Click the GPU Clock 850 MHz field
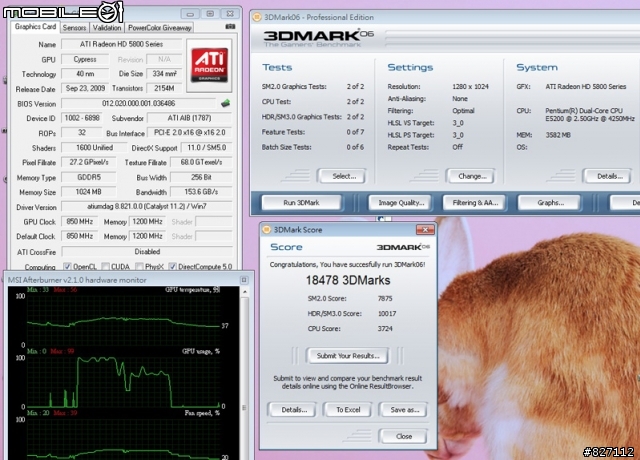Image resolution: width=640 pixels, height=460 pixels. tap(80, 221)
